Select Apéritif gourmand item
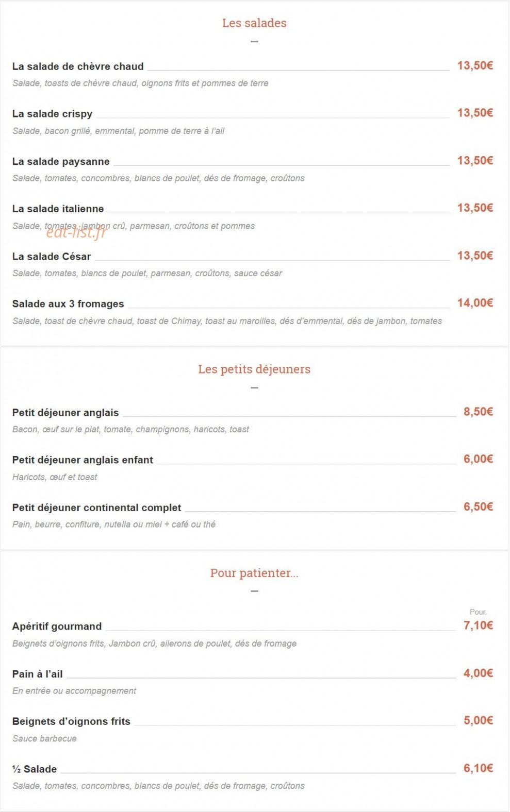Viewport: 510px width, 812px height. click(57, 627)
